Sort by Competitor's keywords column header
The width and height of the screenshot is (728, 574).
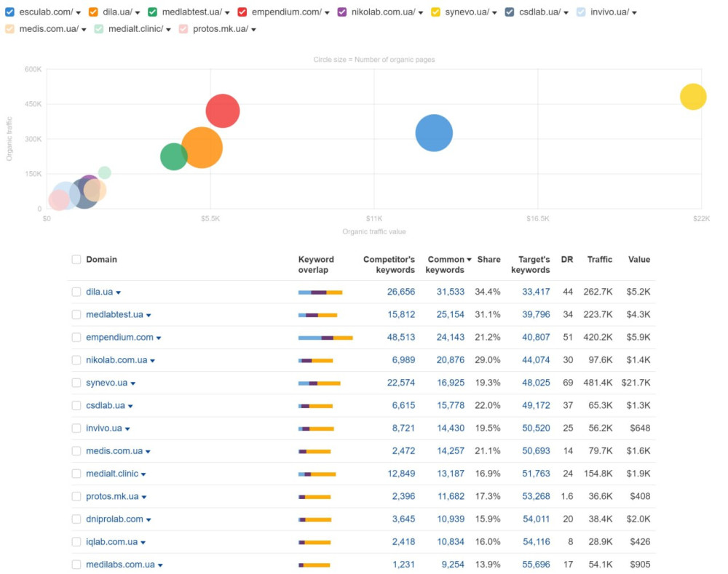(x=389, y=265)
